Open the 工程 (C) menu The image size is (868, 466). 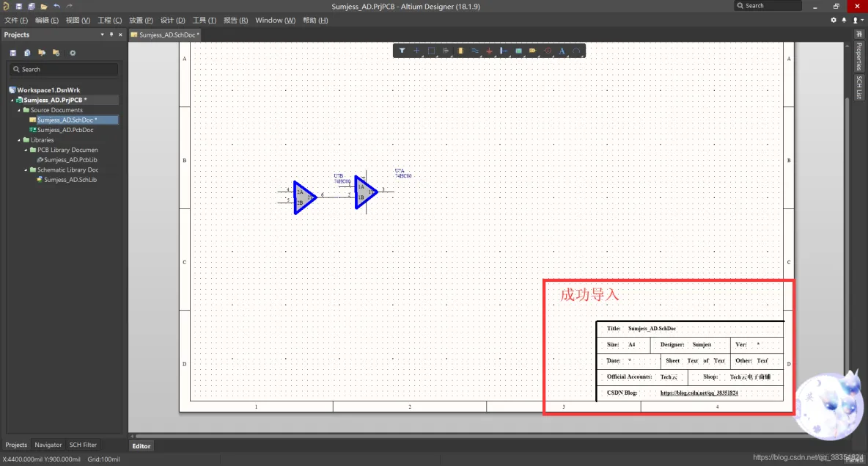click(x=110, y=20)
